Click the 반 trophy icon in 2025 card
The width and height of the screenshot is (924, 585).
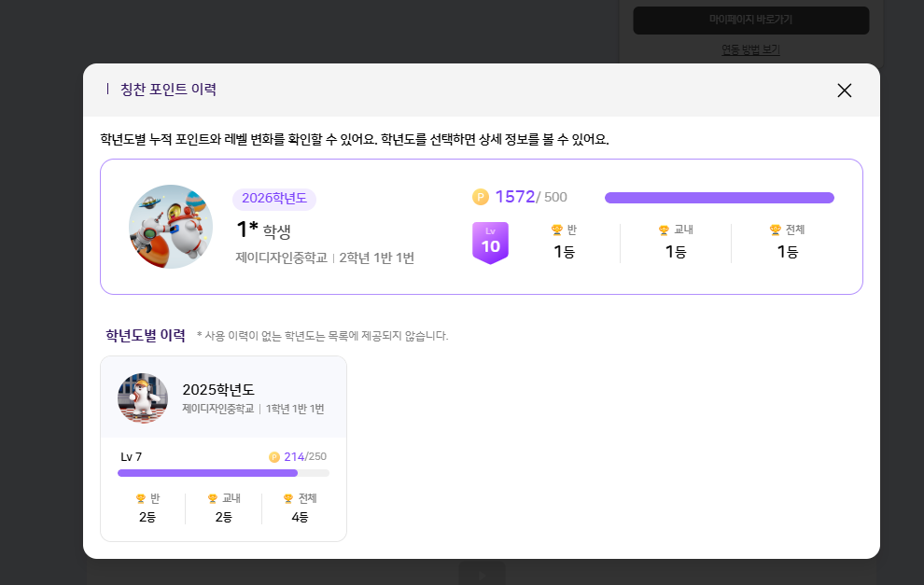point(141,499)
